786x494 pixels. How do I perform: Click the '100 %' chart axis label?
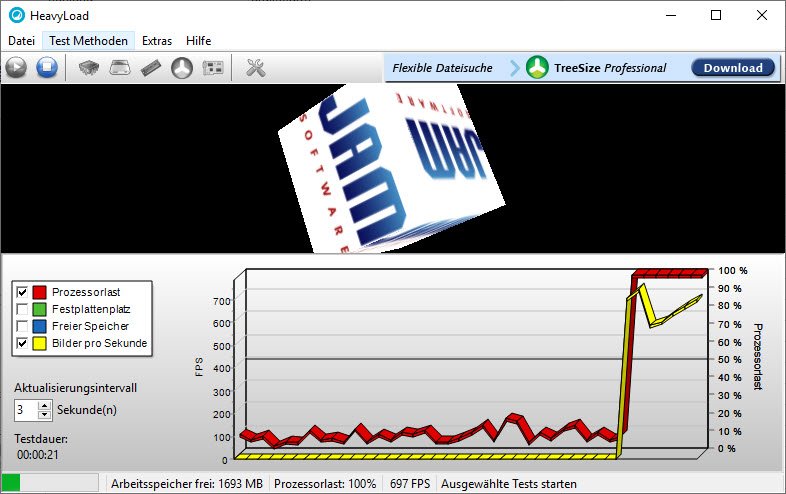(732, 270)
